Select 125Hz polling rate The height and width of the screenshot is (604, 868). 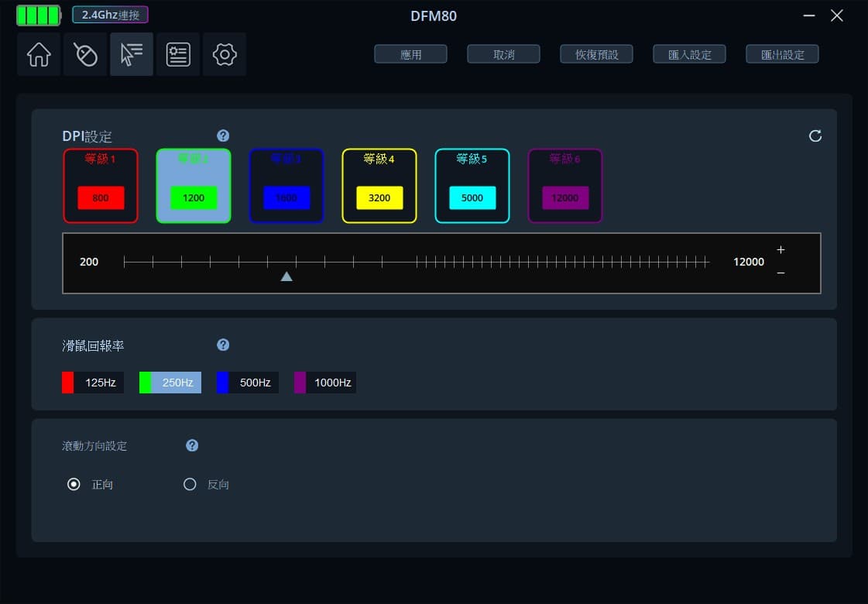pos(93,383)
